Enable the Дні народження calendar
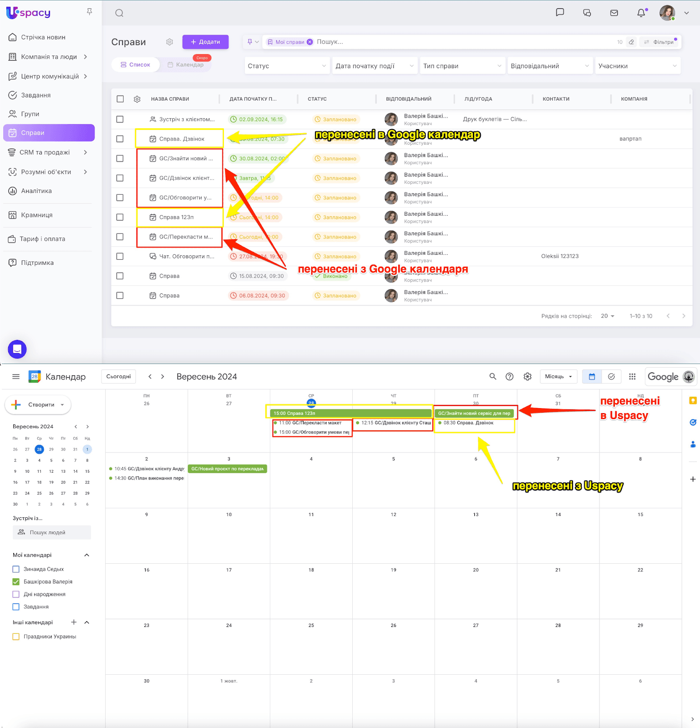This screenshot has width=700, height=728. [x=16, y=594]
